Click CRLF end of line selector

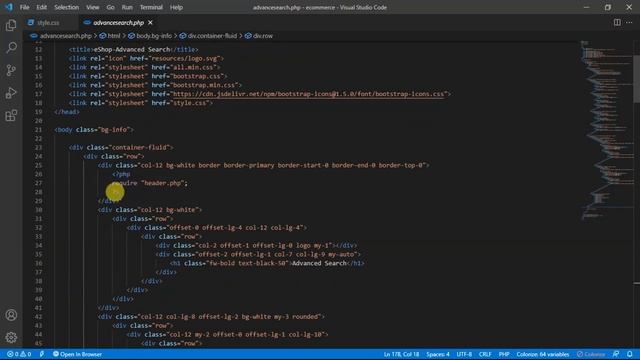click(485, 354)
